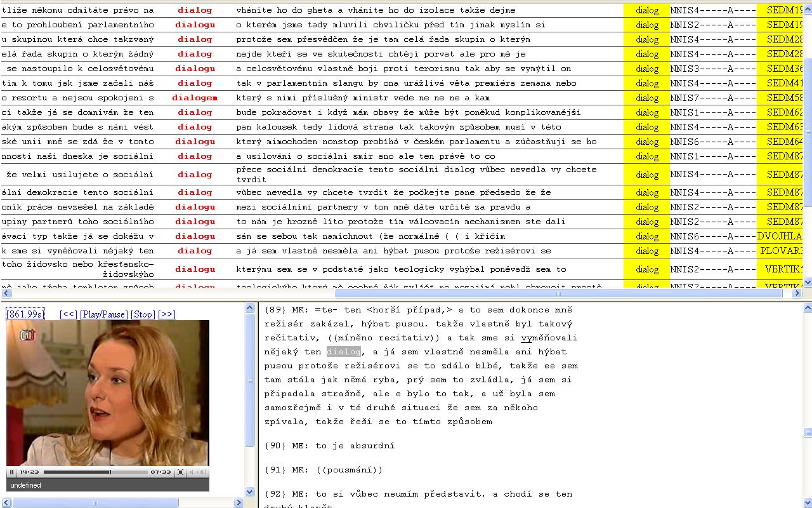The width and height of the screenshot is (812, 508).
Task: Click the NNIS3-----A---- tag cell
Action: [x=713, y=69]
